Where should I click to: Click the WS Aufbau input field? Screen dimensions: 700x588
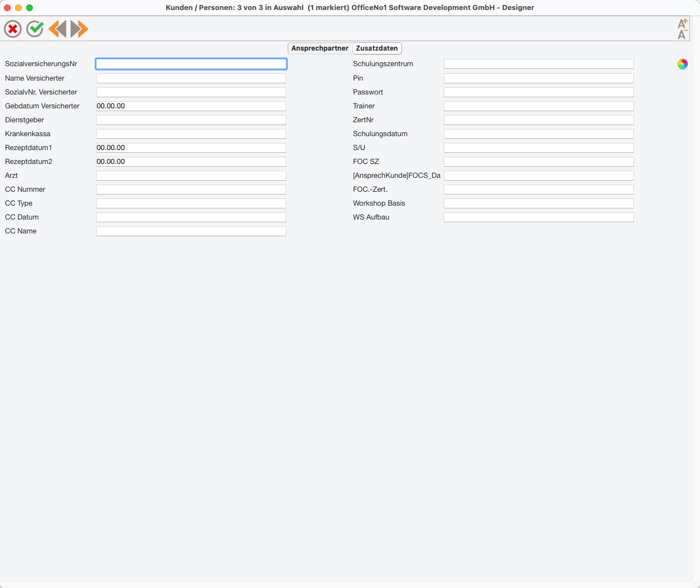(539, 217)
